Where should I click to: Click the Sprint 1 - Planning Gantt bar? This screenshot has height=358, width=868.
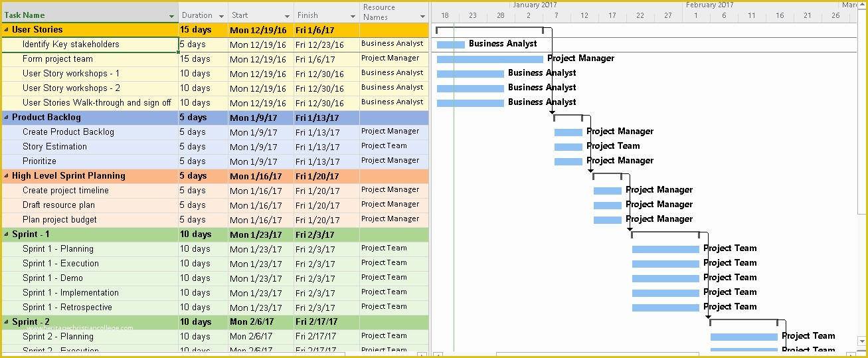point(665,249)
